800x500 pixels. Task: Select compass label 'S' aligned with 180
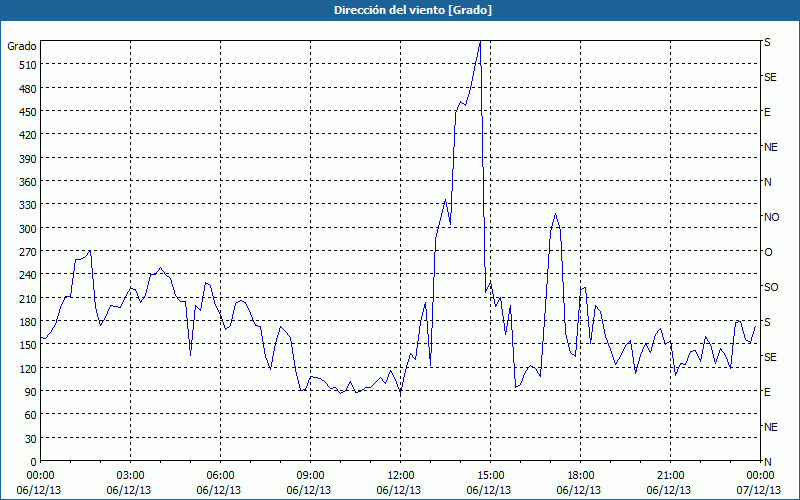767,322
